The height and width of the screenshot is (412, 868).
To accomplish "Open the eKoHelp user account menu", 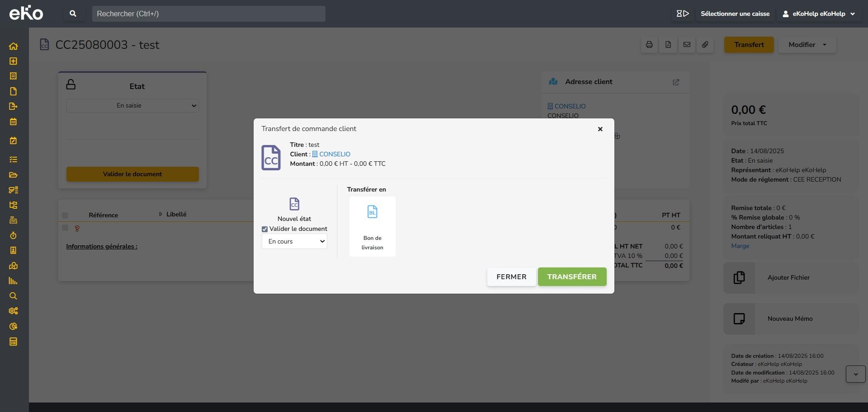I will coord(818,14).
